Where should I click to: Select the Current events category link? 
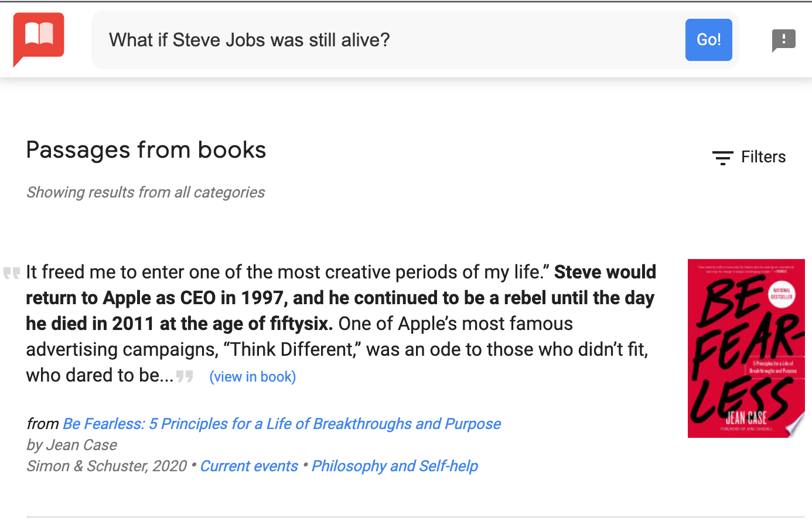pos(249,466)
